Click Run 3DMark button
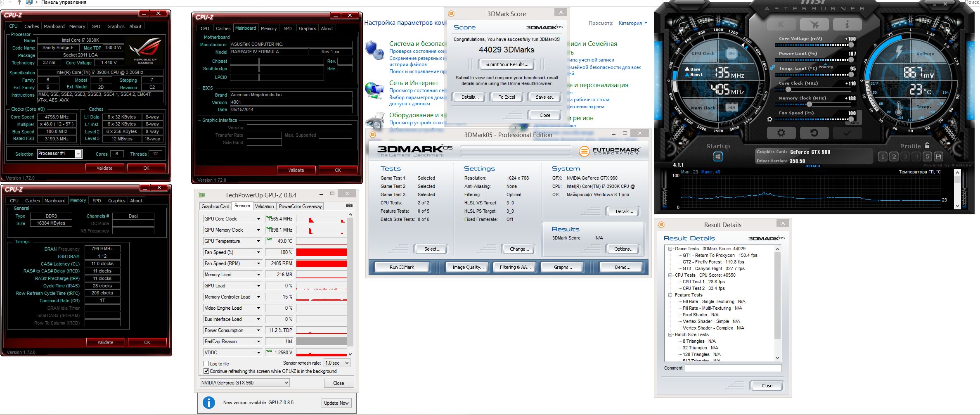This screenshot has height=415, width=980. (x=402, y=267)
